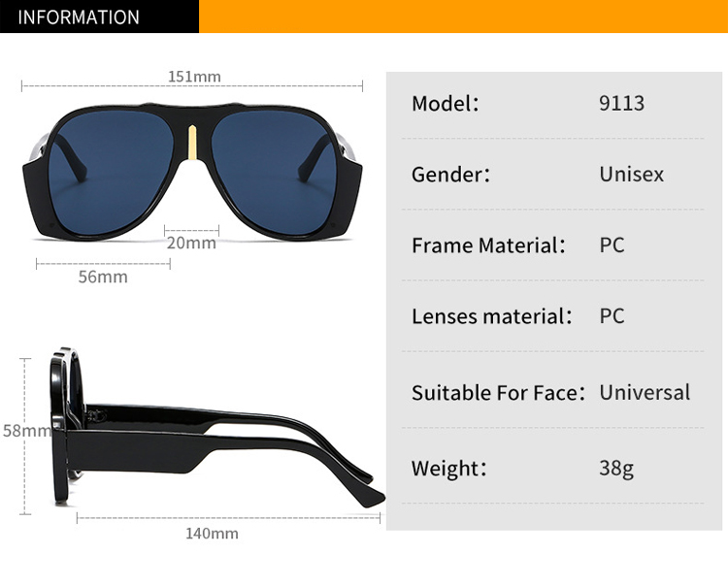
Task: Click the 151mm width measurement label
Action: [x=194, y=77]
